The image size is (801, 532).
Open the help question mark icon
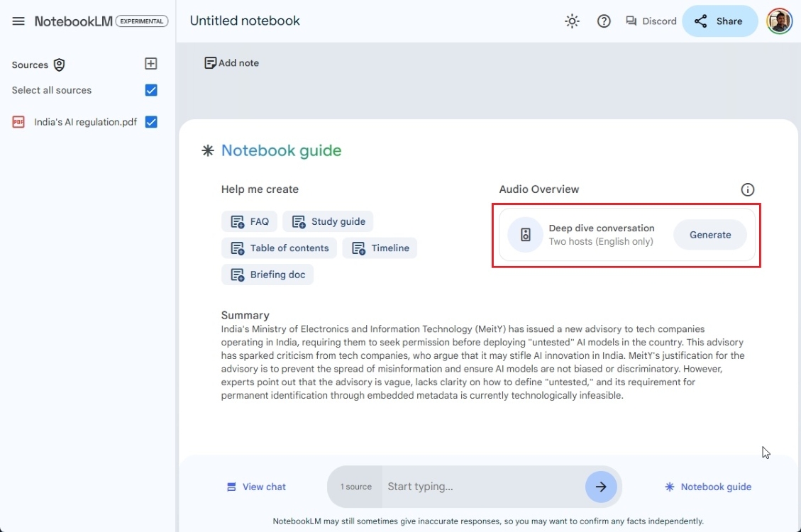tap(604, 21)
